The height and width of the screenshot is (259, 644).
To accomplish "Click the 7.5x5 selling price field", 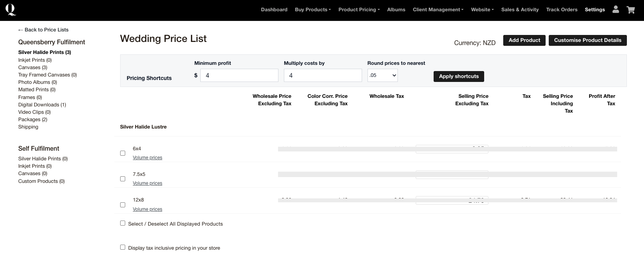I will [452, 175].
